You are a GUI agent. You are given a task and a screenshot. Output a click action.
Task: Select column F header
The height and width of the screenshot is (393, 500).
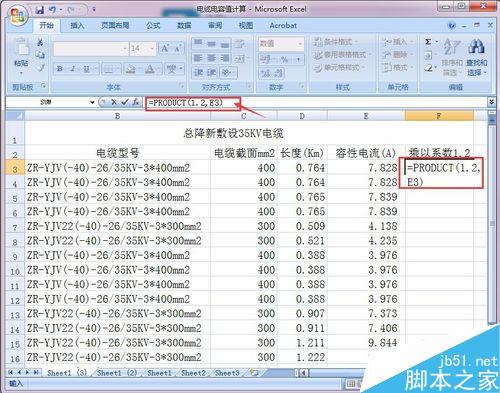(x=439, y=116)
